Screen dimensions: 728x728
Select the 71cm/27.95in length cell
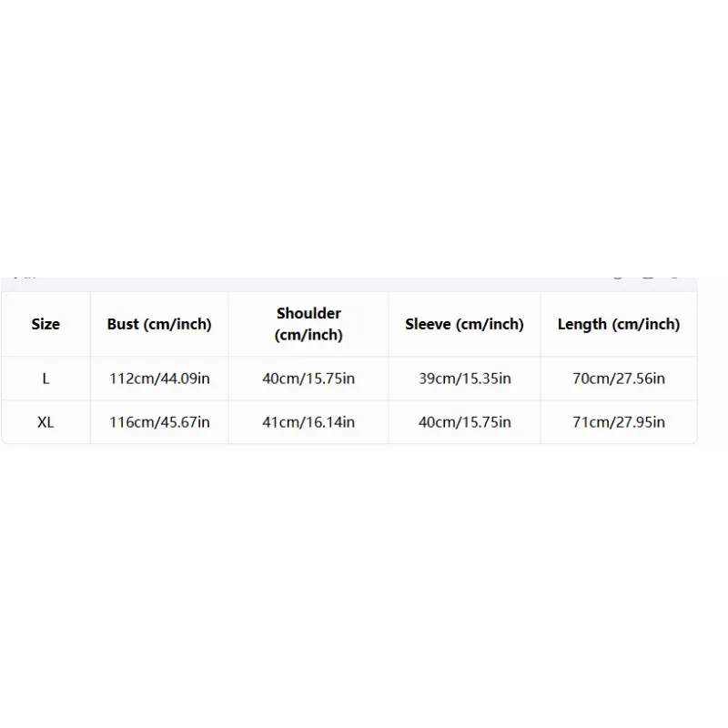[x=619, y=422]
